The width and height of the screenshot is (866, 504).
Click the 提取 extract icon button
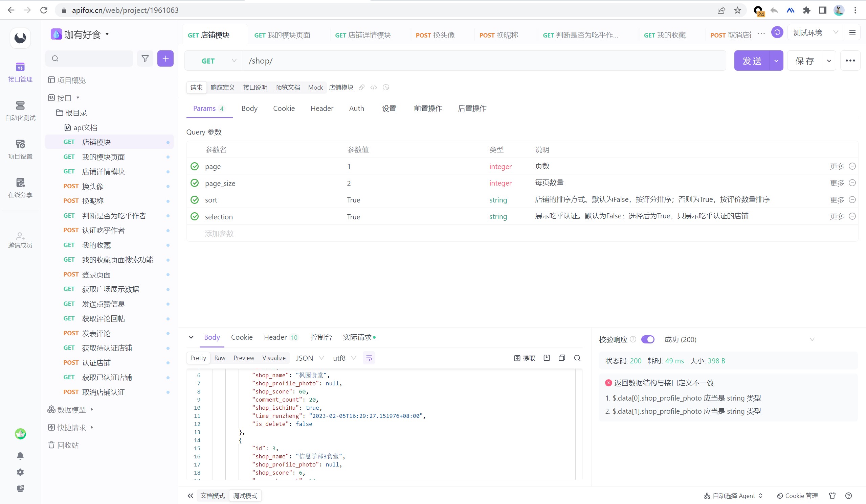pyautogui.click(x=525, y=358)
